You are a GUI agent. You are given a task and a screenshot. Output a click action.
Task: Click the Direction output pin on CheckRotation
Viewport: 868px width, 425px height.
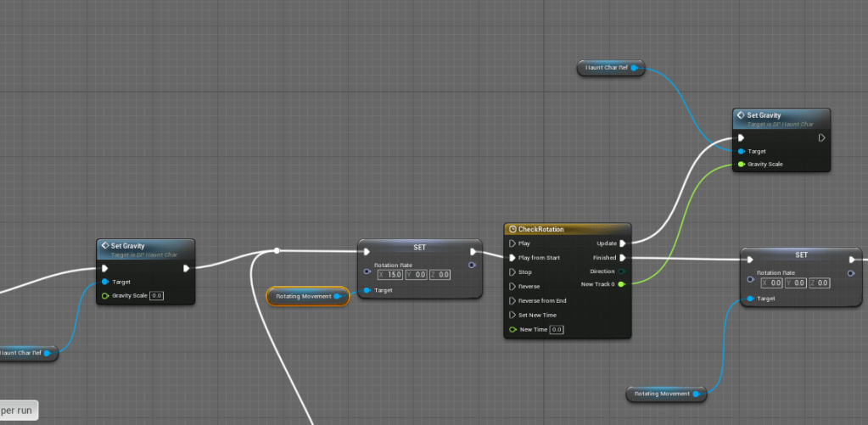[x=622, y=271]
